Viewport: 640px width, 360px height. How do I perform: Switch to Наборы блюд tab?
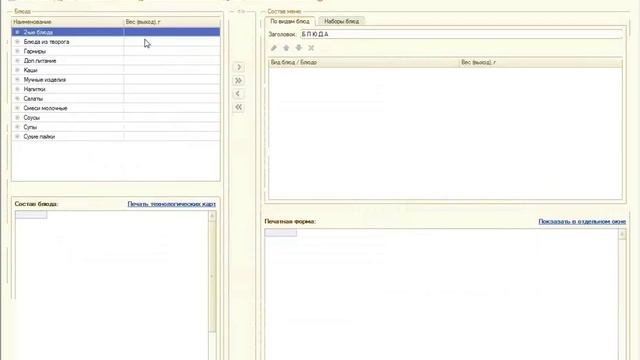tap(342, 21)
